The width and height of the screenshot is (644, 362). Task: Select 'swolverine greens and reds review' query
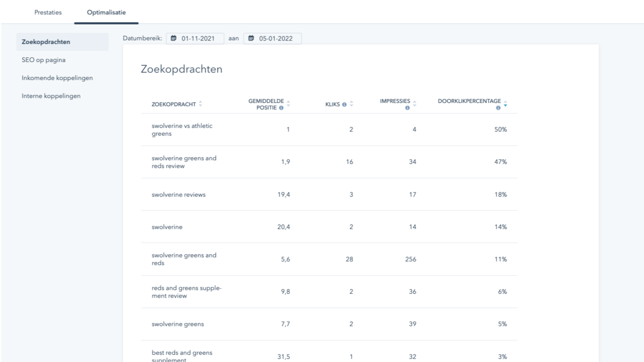(184, 162)
